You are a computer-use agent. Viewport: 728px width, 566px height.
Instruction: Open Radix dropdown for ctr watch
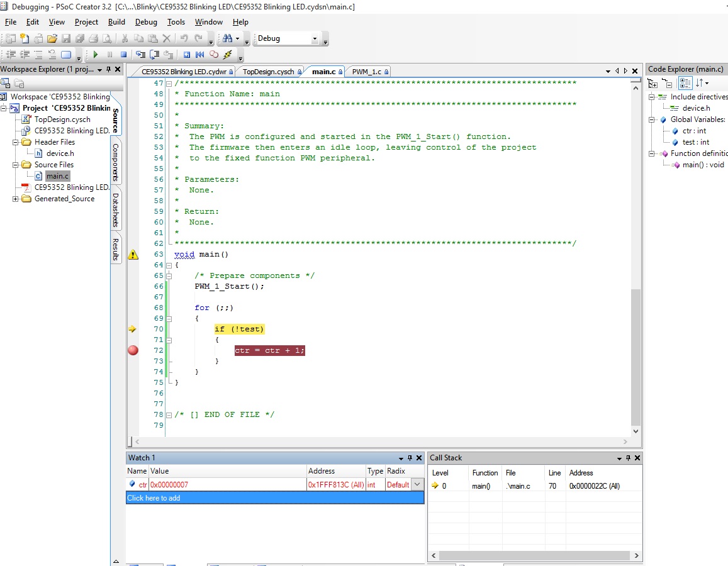(x=417, y=484)
